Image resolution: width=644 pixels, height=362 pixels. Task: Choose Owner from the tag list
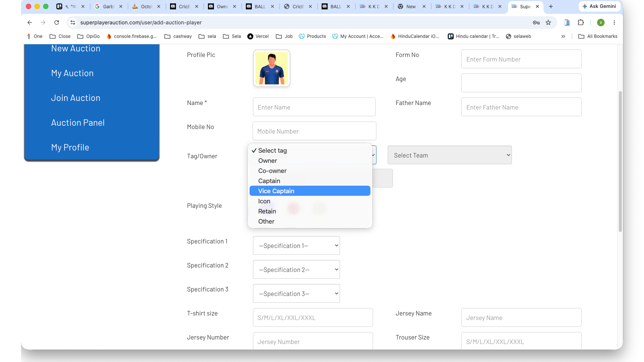[310, 161]
